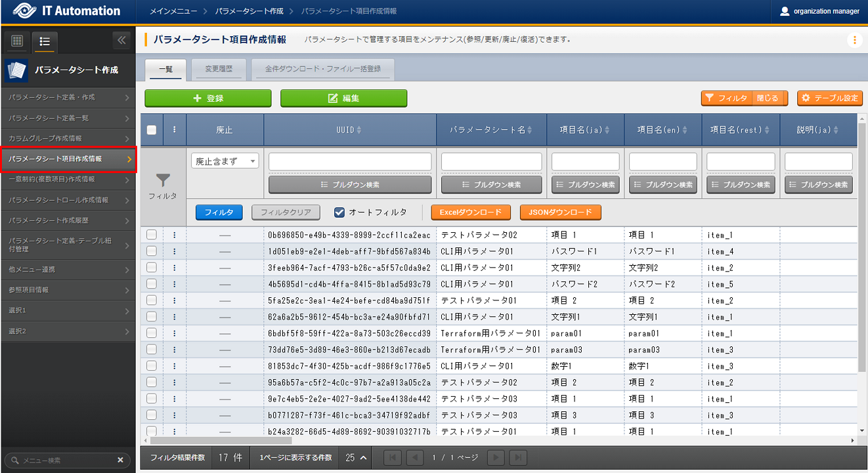Viewport: 868px width, 473px height.
Task: Clear the menu search with X icon
Action: pyautogui.click(x=120, y=461)
